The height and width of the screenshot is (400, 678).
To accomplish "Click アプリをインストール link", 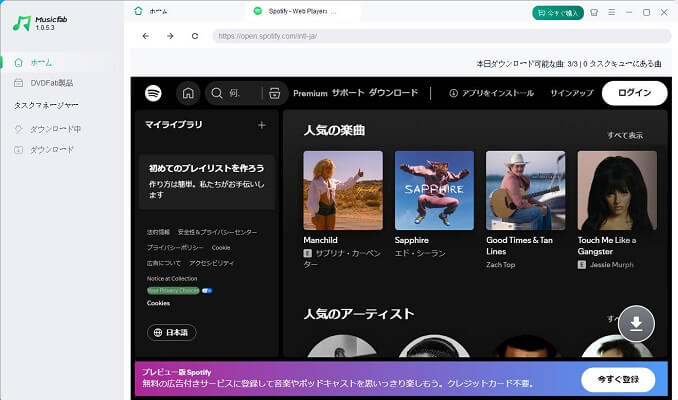I will (492, 93).
